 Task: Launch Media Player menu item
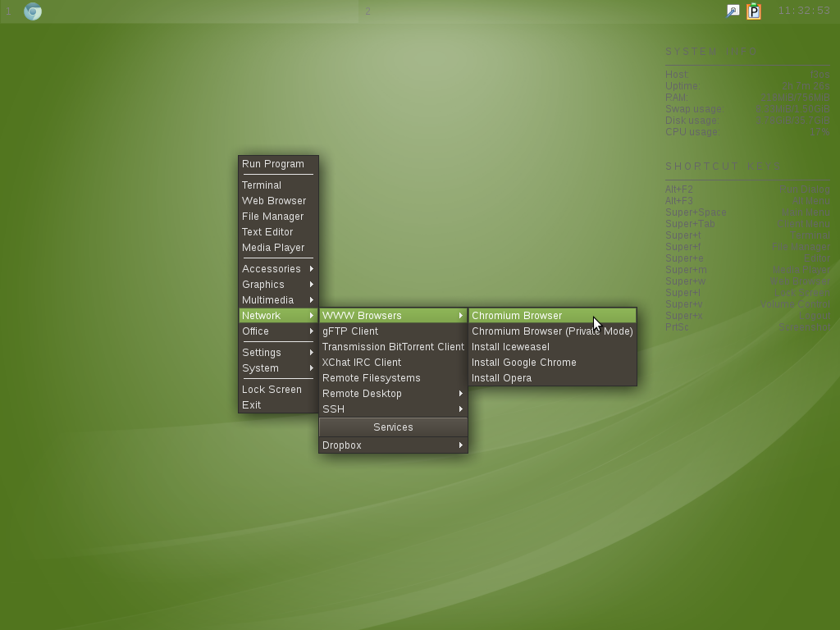(278, 247)
